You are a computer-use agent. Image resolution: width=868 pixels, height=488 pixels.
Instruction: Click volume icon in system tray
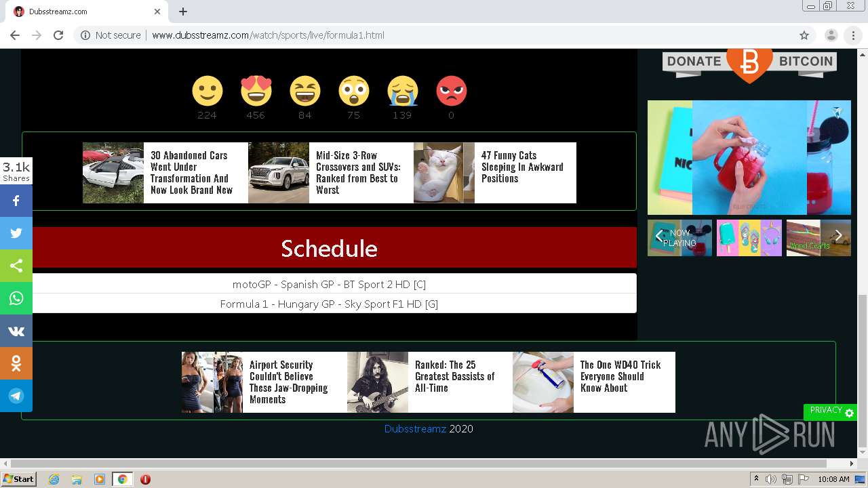pyautogui.click(x=771, y=479)
